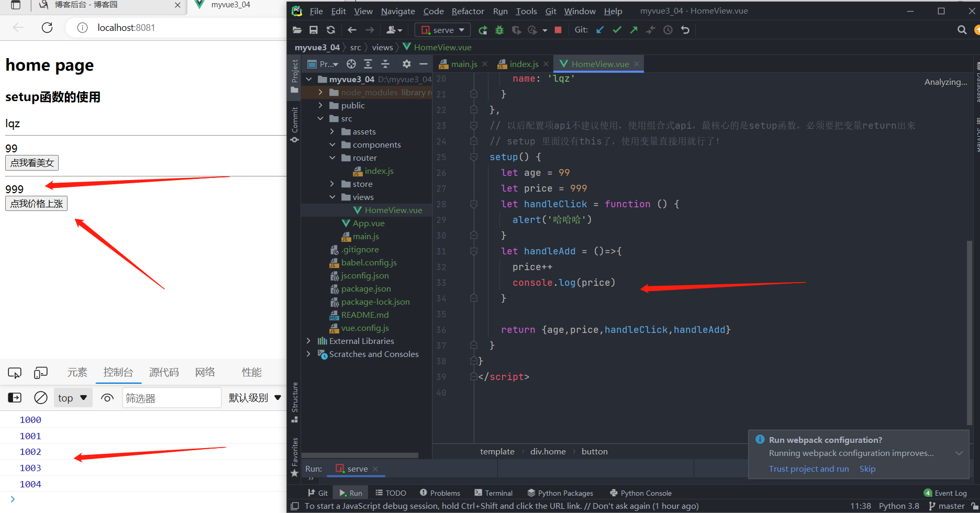Expand all in Project panel
This screenshot has height=513, width=980.
(x=368, y=64)
